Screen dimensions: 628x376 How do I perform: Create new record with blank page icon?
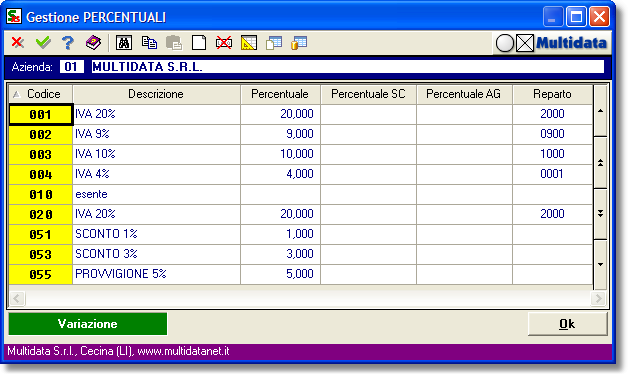click(x=199, y=42)
